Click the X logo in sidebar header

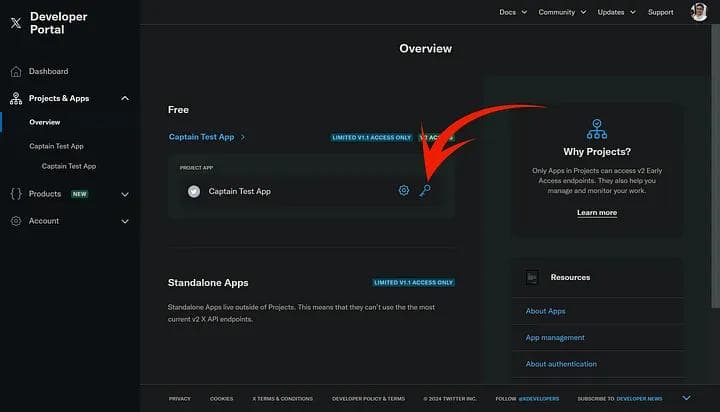click(x=16, y=23)
